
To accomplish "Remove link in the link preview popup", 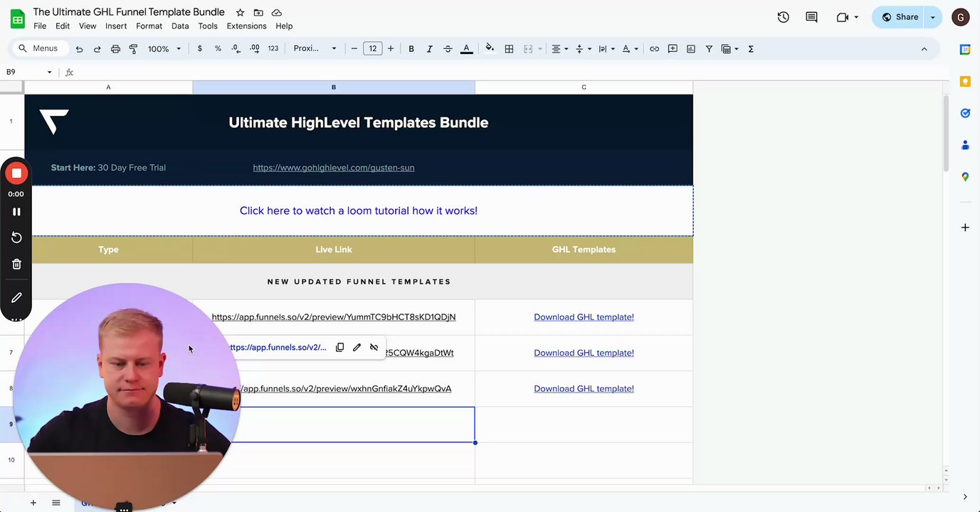I will (x=374, y=347).
